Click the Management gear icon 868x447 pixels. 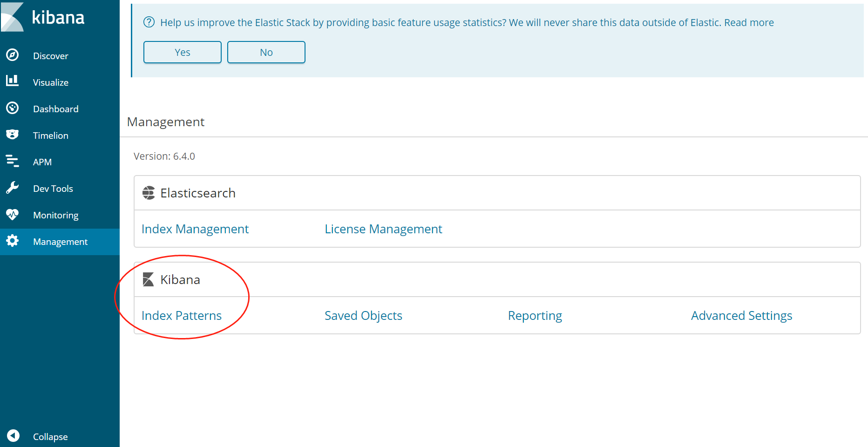click(13, 241)
